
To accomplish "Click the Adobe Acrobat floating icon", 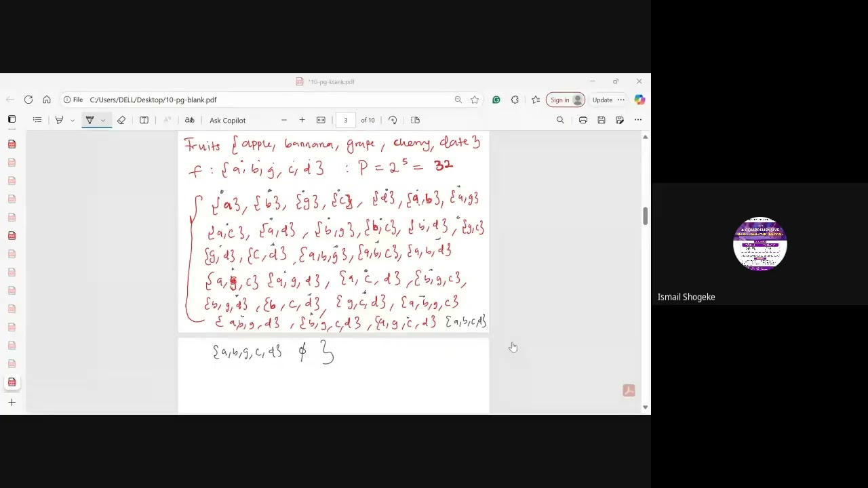I will click(629, 390).
